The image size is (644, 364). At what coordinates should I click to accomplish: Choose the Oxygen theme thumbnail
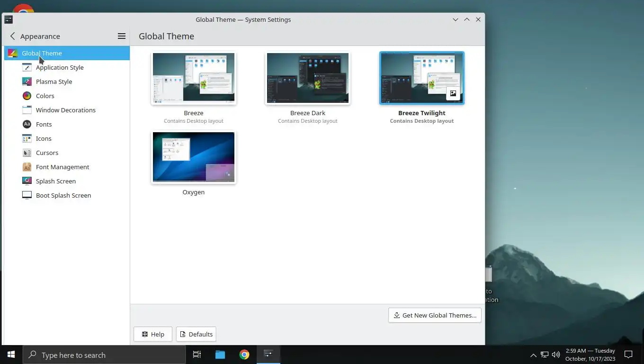(194, 157)
